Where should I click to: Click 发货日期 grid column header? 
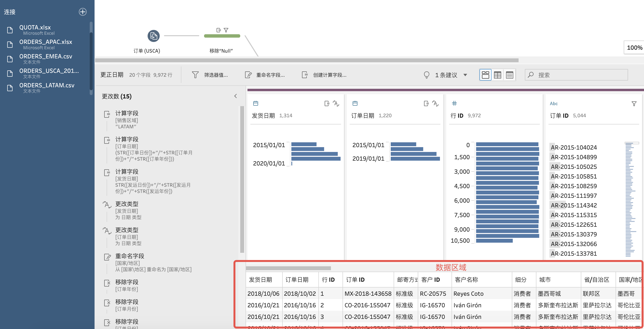pyautogui.click(x=264, y=280)
